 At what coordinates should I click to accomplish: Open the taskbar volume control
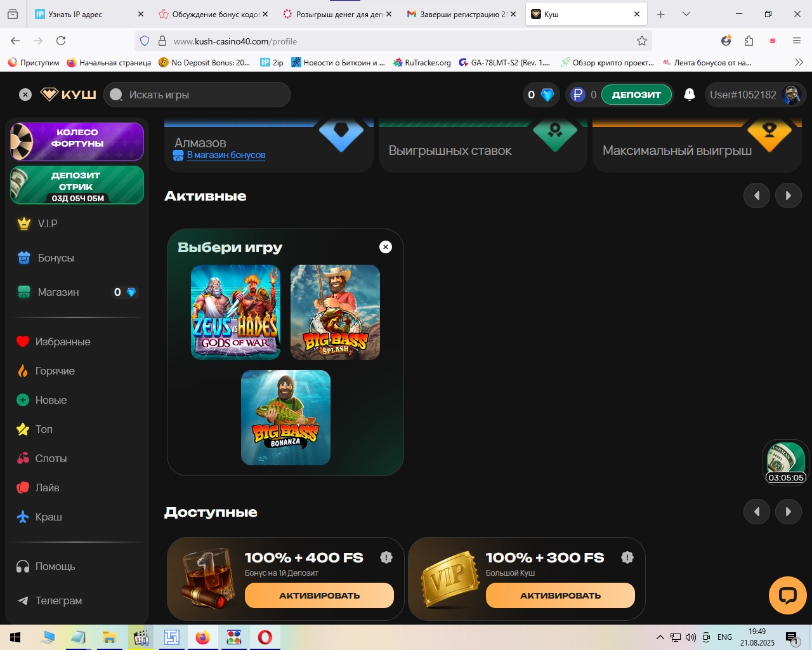pos(691,637)
